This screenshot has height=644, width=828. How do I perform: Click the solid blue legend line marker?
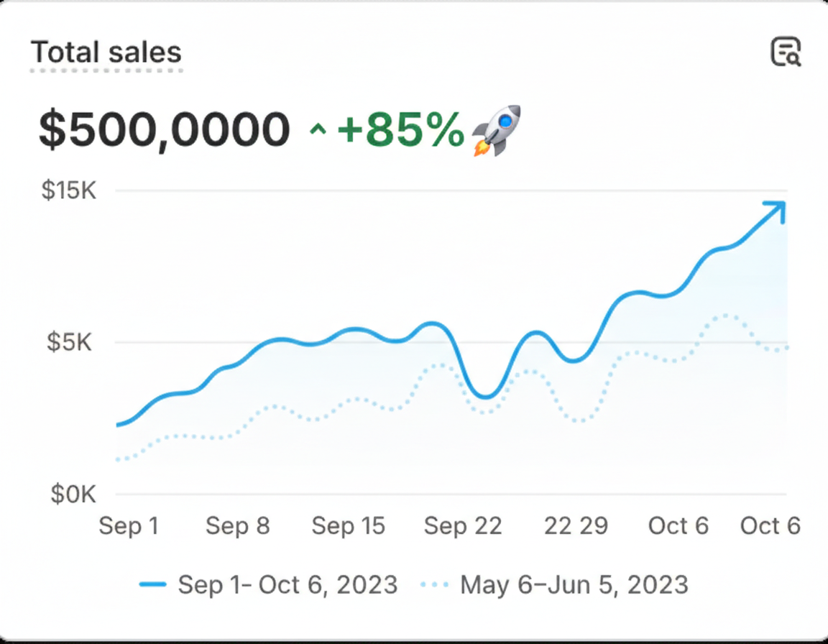click(x=152, y=585)
